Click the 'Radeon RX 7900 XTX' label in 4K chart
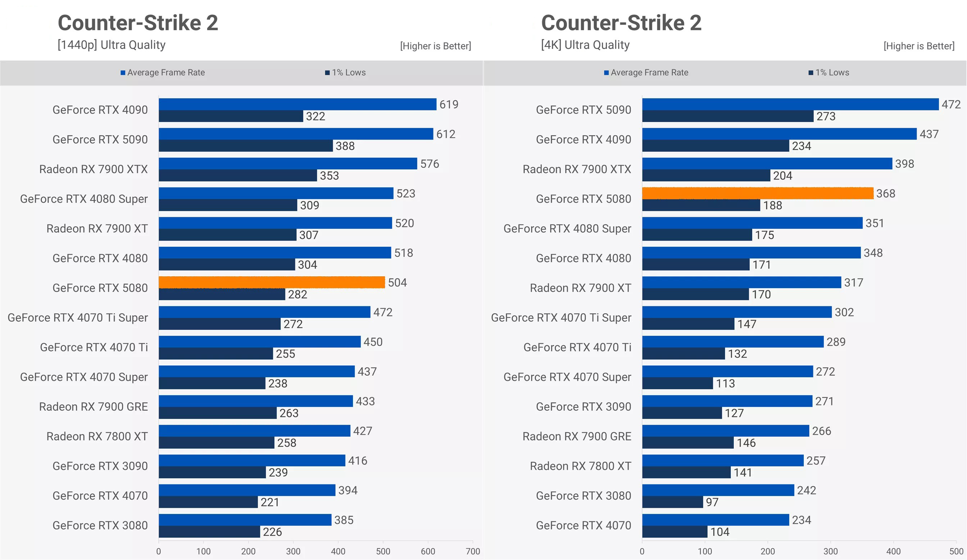Image resolution: width=967 pixels, height=560 pixels. 577,169
